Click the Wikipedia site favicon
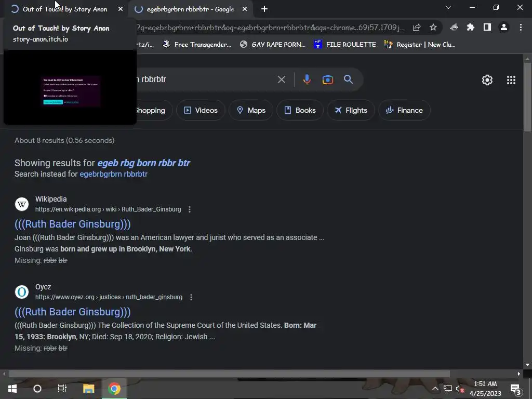The width and height of the screenshot is (532, 399). (x=22, y=204)
